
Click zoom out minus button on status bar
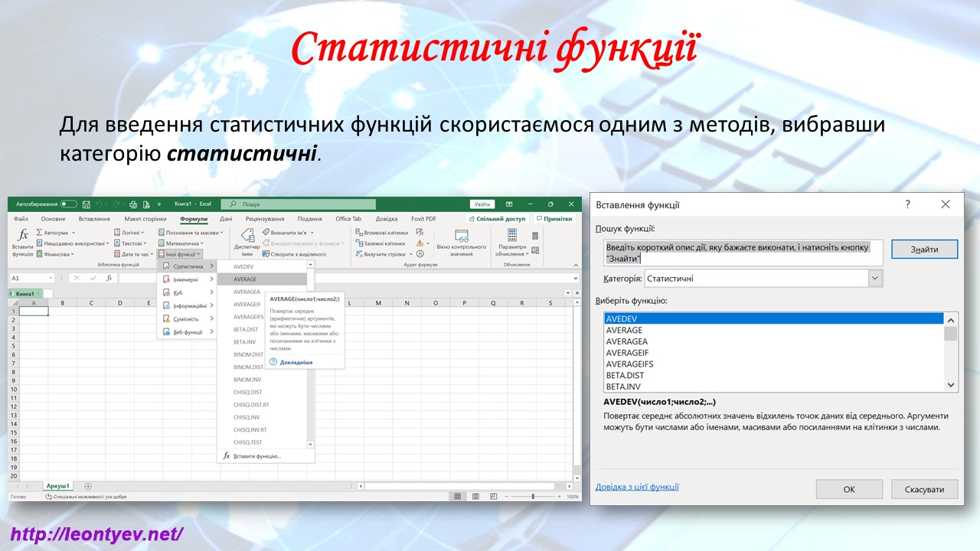[x=506, y=497]
